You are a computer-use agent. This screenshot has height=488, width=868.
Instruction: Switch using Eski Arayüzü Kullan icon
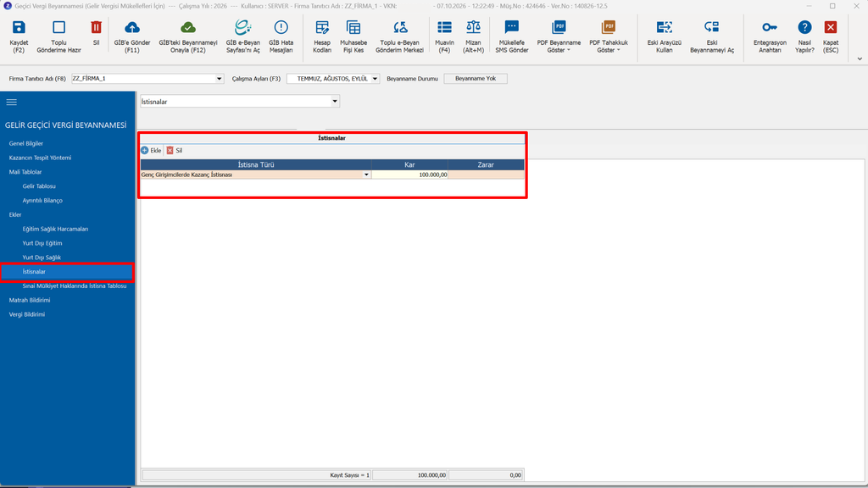point(665,28)
